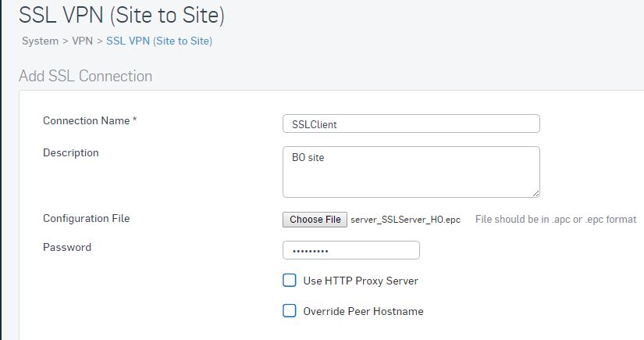Image resolution: width=644 pixels, height=340 pixels.
Task: Open VPN breadcrumb link
Action: coord(82,41)
